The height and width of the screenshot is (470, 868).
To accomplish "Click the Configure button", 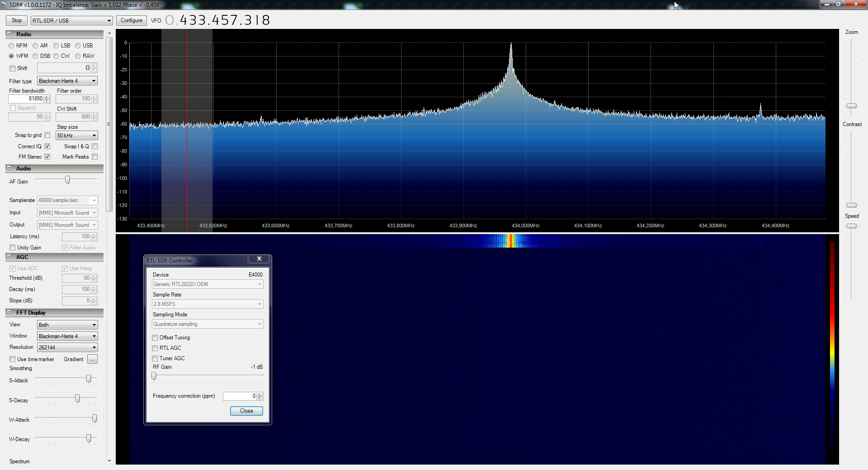I will point(131,20).
